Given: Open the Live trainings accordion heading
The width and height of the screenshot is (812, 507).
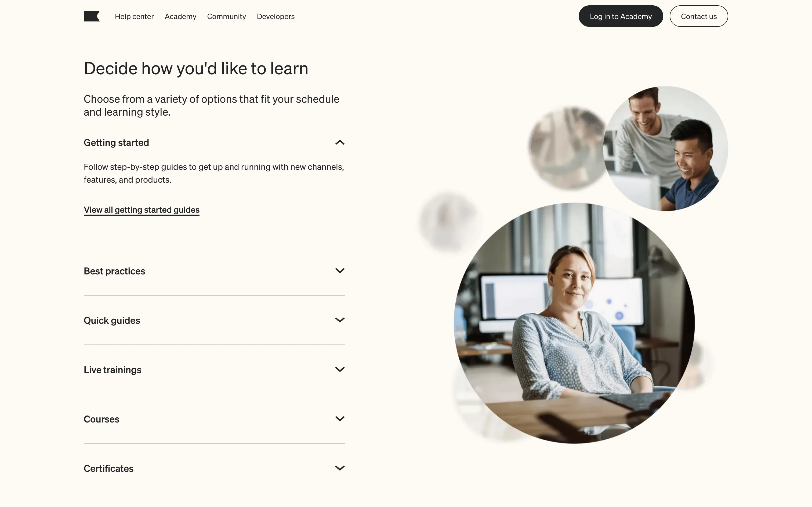Looking at the screenshot, I should click(x=113, y=370).
